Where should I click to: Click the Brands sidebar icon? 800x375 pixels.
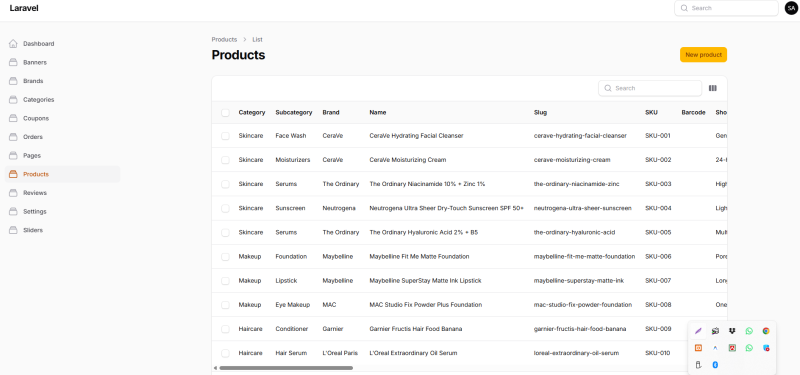click(x=13, y=81)
